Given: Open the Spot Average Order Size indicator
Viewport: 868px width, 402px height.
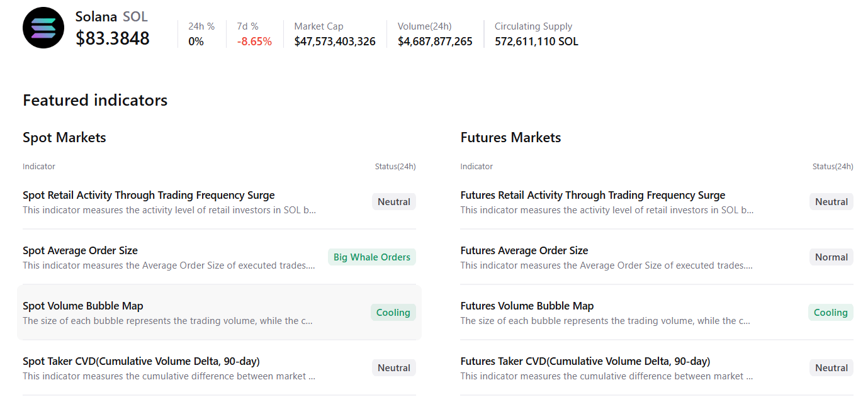Looking at the screenshot, I should coord(80,251).
